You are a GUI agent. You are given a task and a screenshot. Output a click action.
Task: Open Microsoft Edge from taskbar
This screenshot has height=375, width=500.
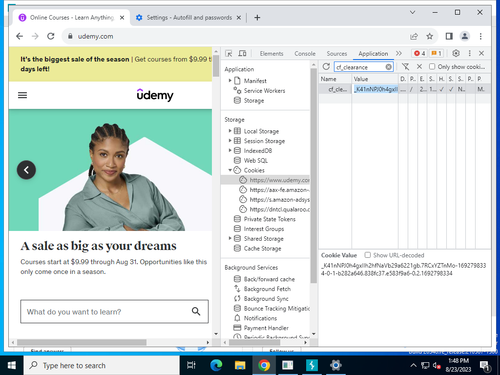coord(216,365)
